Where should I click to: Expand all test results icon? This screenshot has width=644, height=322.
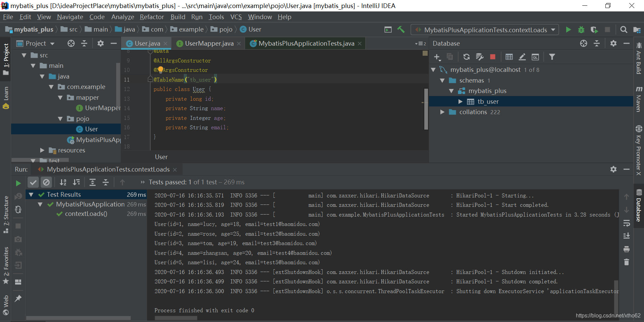92,182
